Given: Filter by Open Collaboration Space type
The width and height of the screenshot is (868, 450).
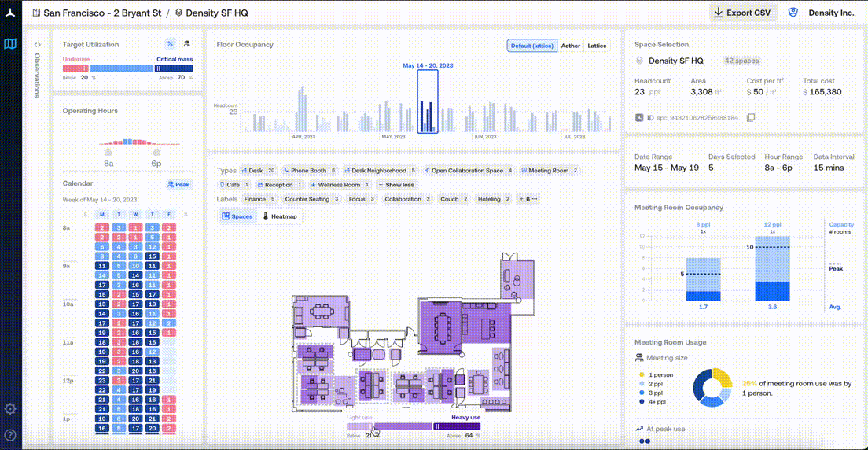Looking at the screenshot, I should click(x=469, y=171).
